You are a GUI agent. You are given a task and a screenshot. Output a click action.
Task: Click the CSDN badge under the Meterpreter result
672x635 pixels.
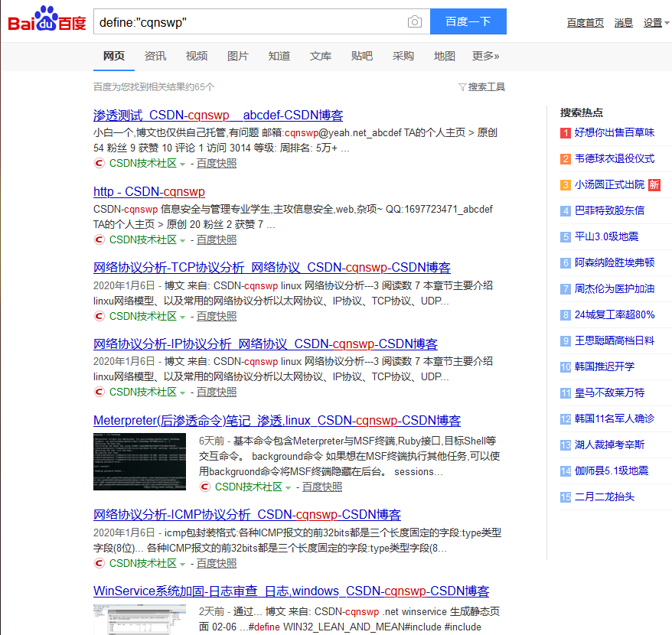coord(247,487)
